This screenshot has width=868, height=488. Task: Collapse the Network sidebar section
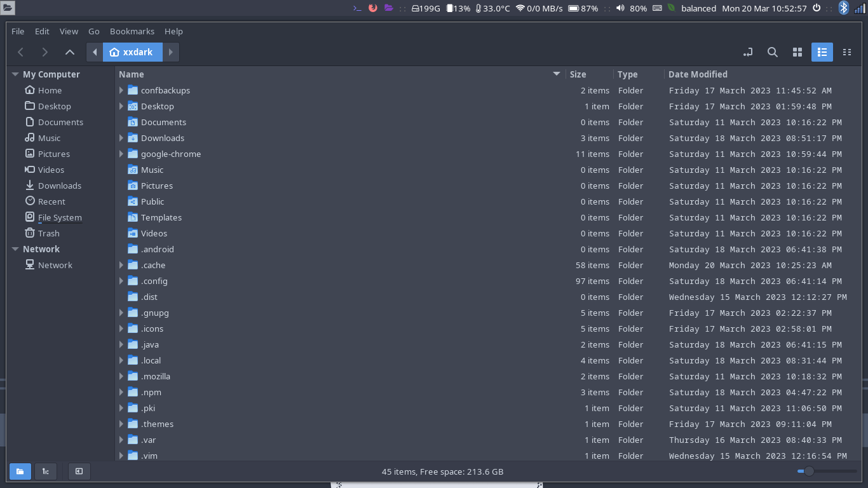[15, 249]
